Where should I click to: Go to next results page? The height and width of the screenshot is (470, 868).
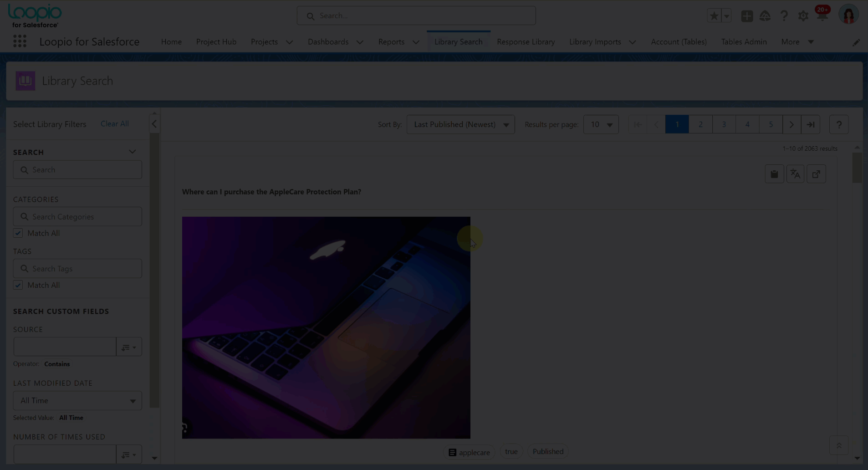point(791,124)
